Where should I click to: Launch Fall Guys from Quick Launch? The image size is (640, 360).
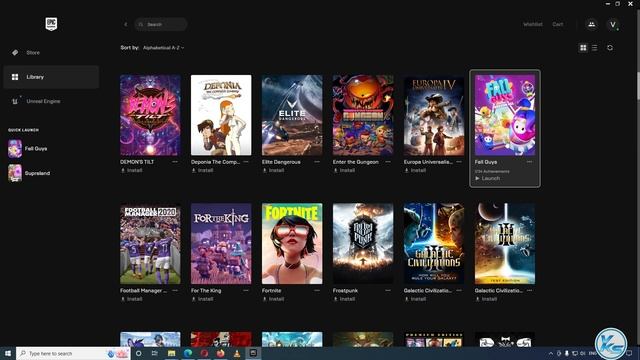29,149
